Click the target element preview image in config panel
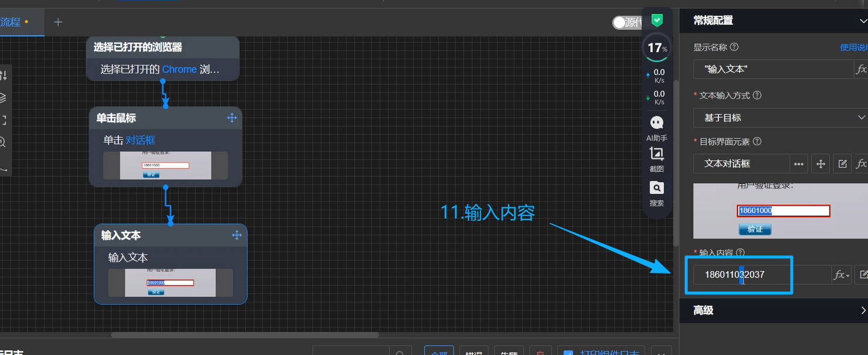 click(x=781, y=211)
